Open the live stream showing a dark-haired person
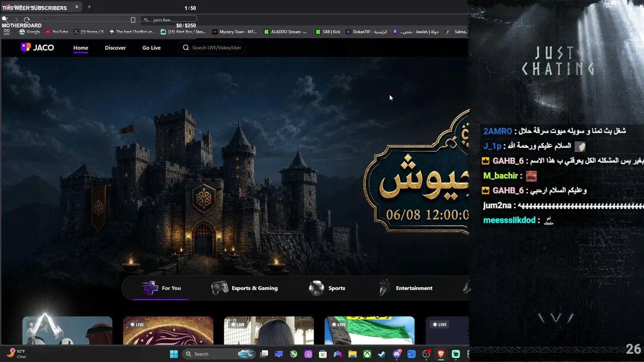Viewport: 644px width, 362px height. pyautogui.click(x=269, y=330)
